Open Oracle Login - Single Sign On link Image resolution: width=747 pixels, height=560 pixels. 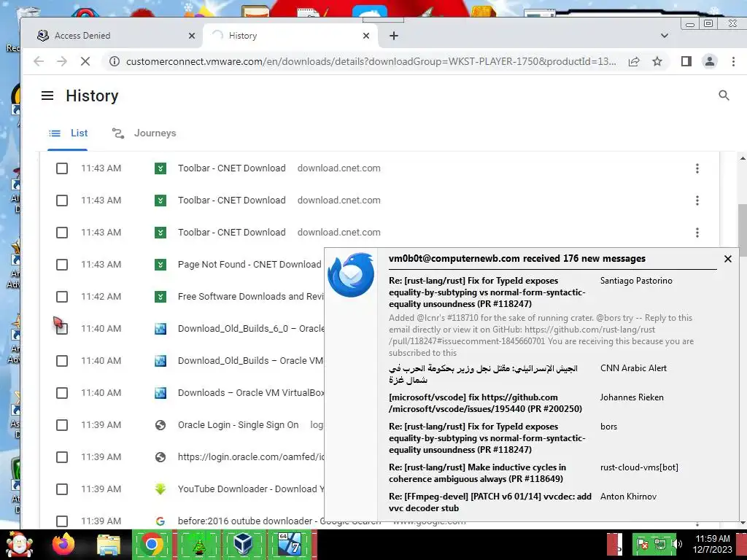pyautogui.click(x=239, y=425)
